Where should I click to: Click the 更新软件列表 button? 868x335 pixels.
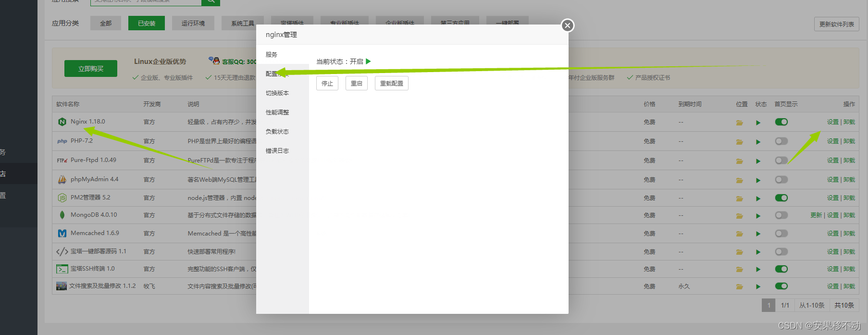click(837, 24)
